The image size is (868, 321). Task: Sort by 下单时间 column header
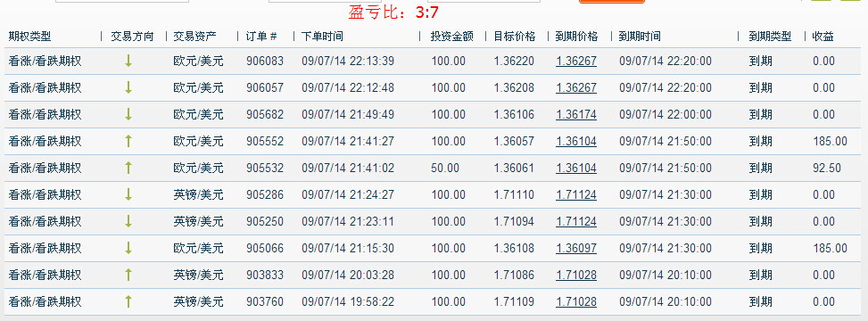(x=322, y=37)
